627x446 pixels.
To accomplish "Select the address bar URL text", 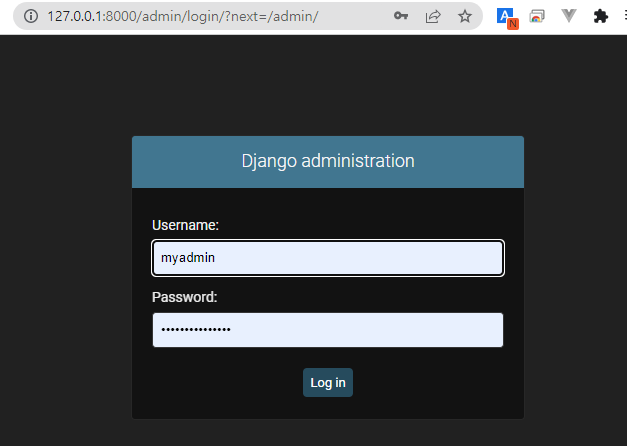I will coord(183,16).
